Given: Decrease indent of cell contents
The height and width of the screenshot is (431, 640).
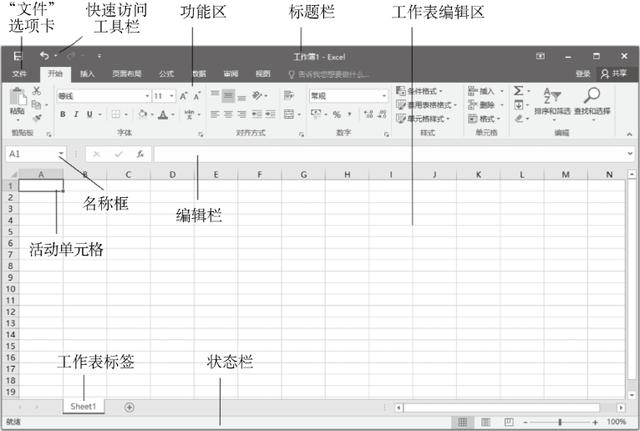Looking at the screenshot, I should point(256,114).
